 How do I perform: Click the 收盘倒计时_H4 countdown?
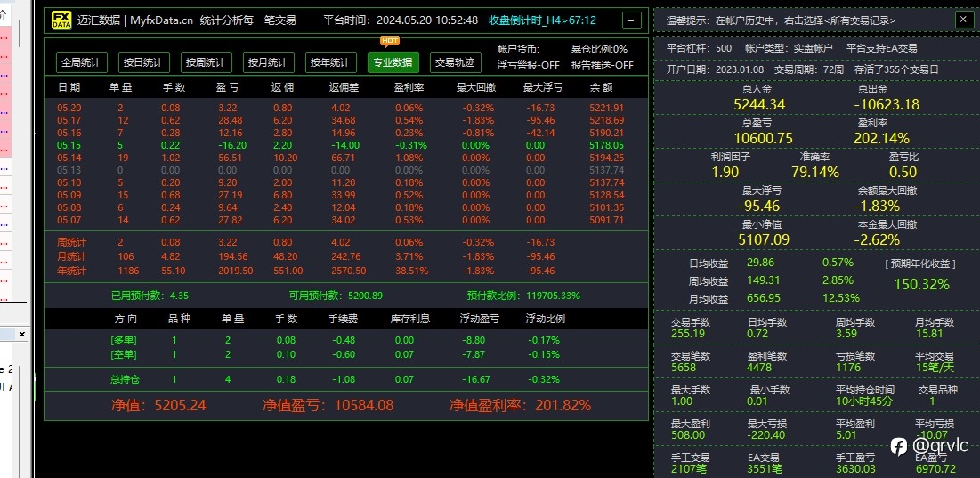[x=542, y=20]
